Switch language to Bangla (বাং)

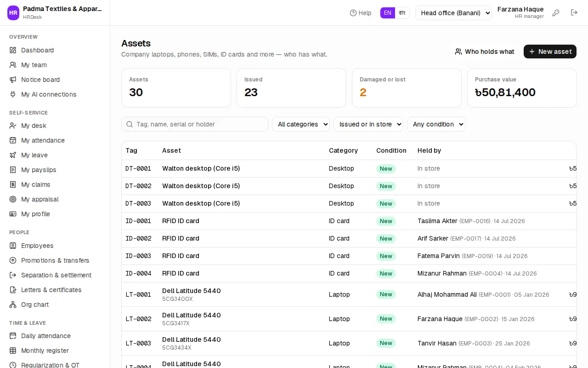[402, 13]
